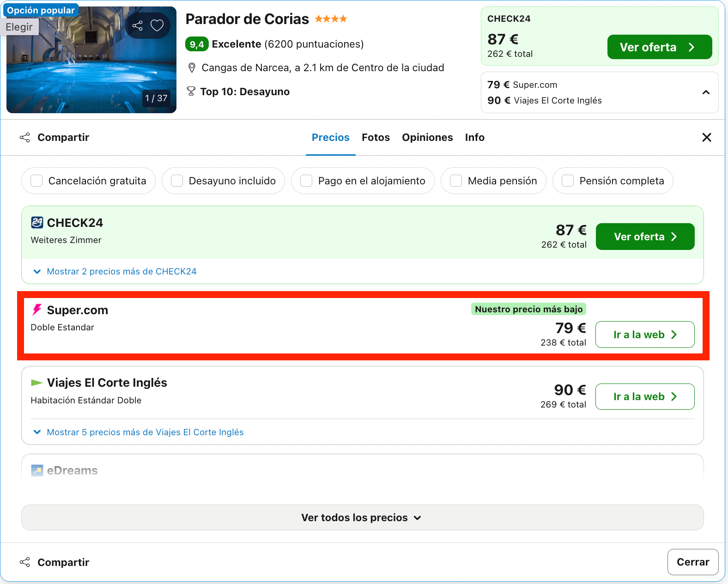The image size is (728, 584).
Task: Click the orange four-star rating
Action: (331, 19)
